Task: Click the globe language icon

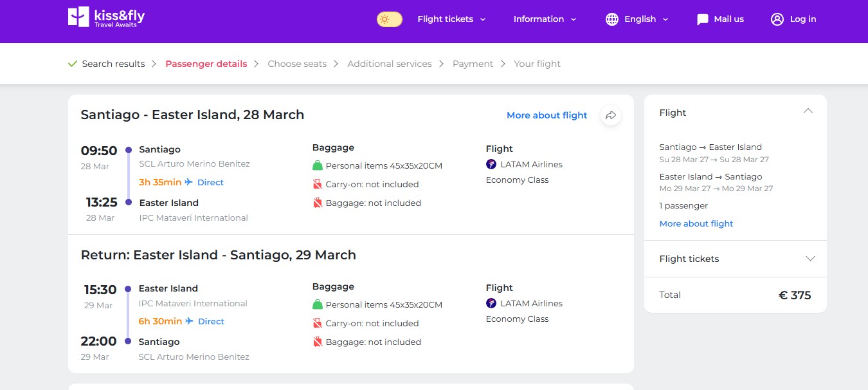Action: click(612, 19)
